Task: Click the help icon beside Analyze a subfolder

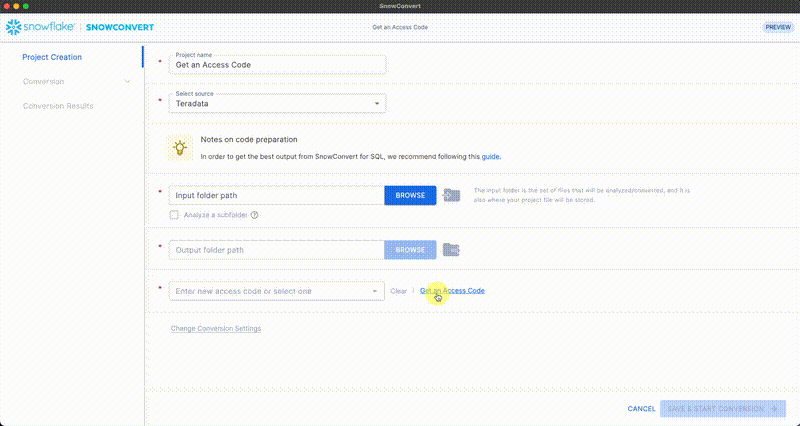Action: pos(255,215)
